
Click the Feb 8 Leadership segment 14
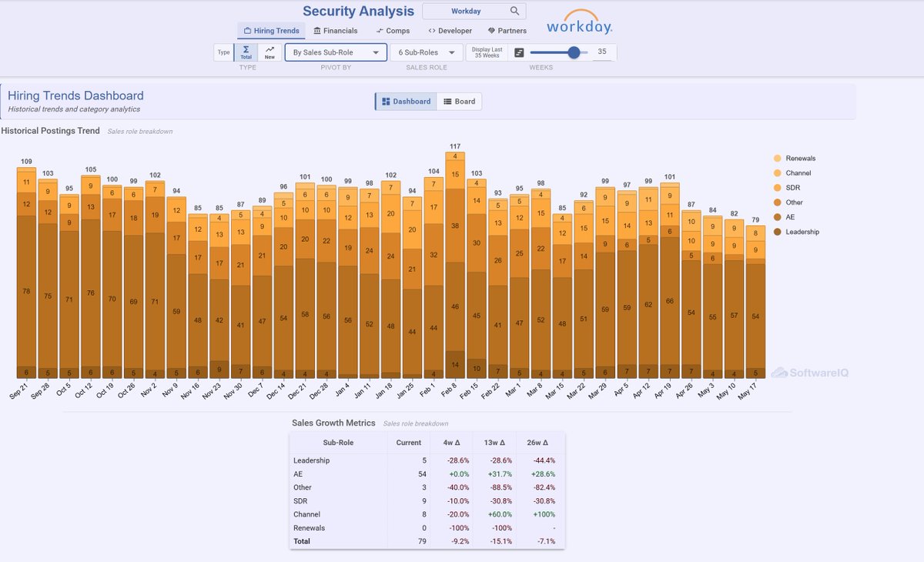tap(455, 364)
